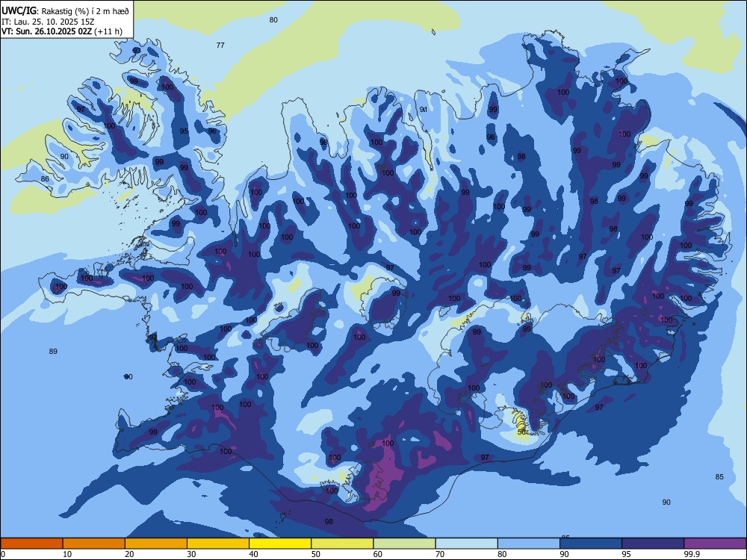This screenshot has height=560, width=747.
Task: Click the dark blue 90–95 legend swatch
Action: click(591, 544)
